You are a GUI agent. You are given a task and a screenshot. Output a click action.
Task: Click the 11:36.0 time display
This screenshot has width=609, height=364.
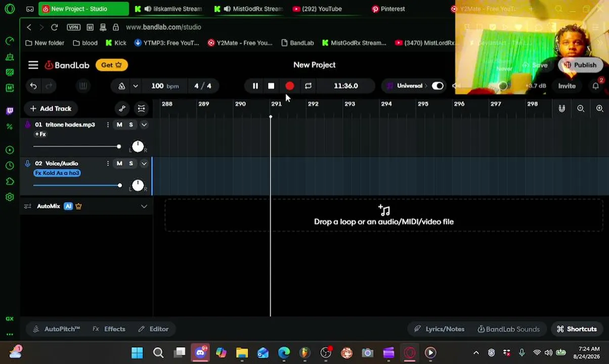pyautogui.click(x=346, y=86)
